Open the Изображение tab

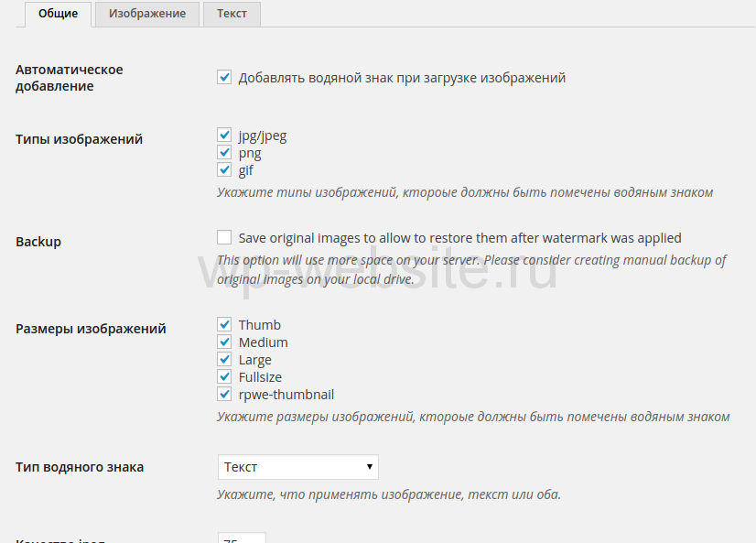[x=146, y=14]
